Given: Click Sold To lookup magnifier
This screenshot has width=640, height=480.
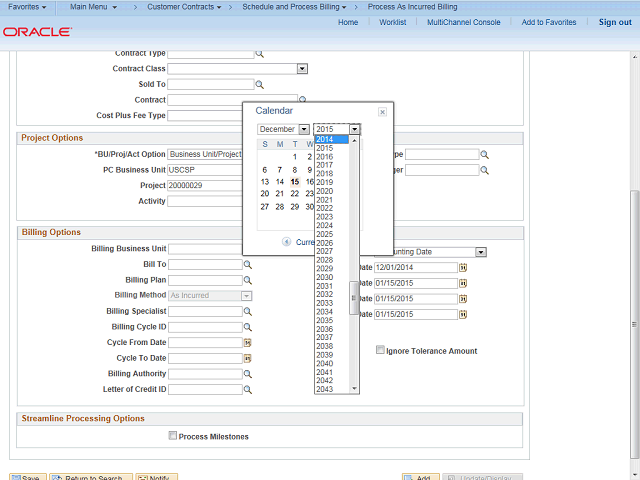Looking at the screenshot, I should (x=259, y=85).
